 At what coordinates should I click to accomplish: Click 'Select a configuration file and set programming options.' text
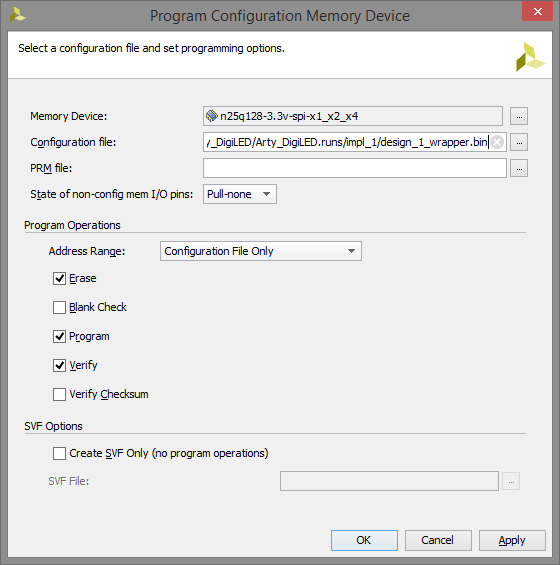click(x=152, y=48)
